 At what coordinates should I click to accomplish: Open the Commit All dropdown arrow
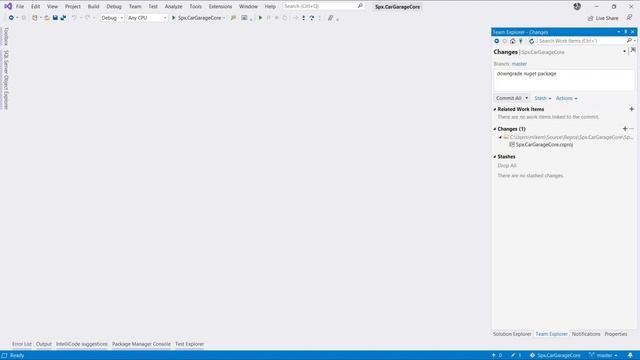527,98
